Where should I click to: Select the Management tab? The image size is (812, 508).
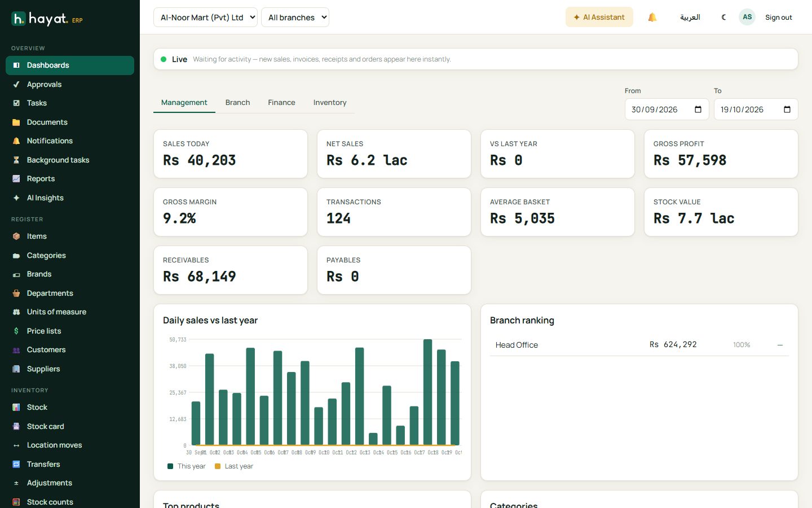(184, 103)
